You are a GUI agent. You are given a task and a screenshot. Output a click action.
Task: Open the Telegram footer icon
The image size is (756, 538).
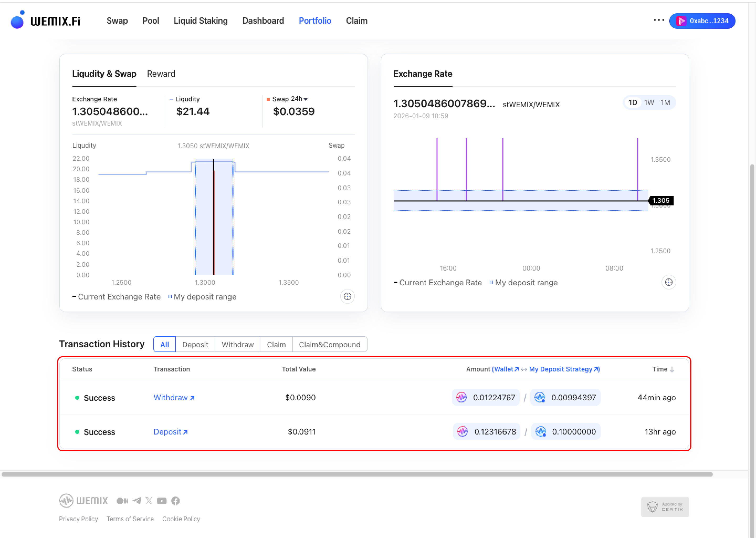click(137, 500)
